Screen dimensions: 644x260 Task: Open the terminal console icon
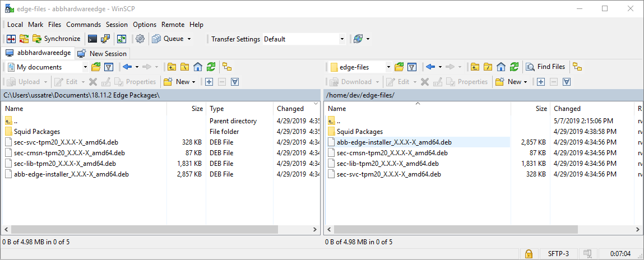point(92,39)
